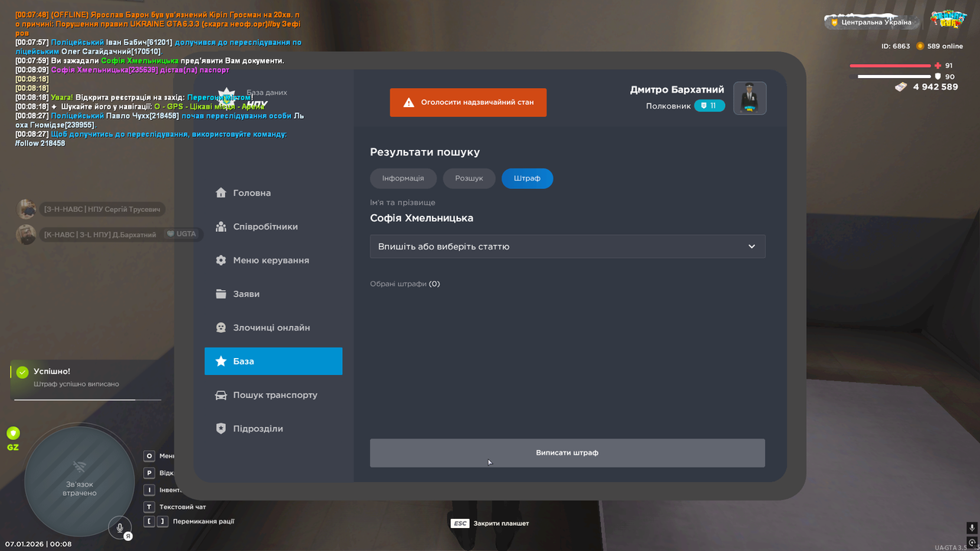Click the 4 942 589 money amount
Viewport: 980px width, 551px height.
click(936, 87)
